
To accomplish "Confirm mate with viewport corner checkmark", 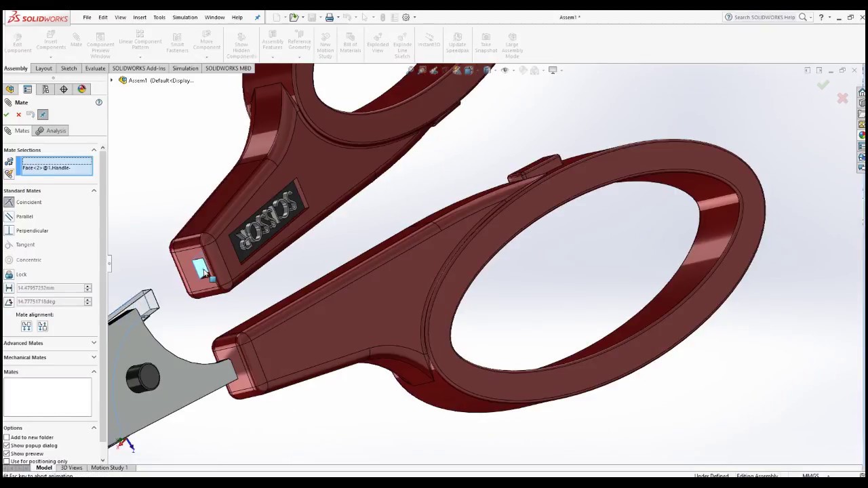I will pyautogui.click(x=823, y=85).
